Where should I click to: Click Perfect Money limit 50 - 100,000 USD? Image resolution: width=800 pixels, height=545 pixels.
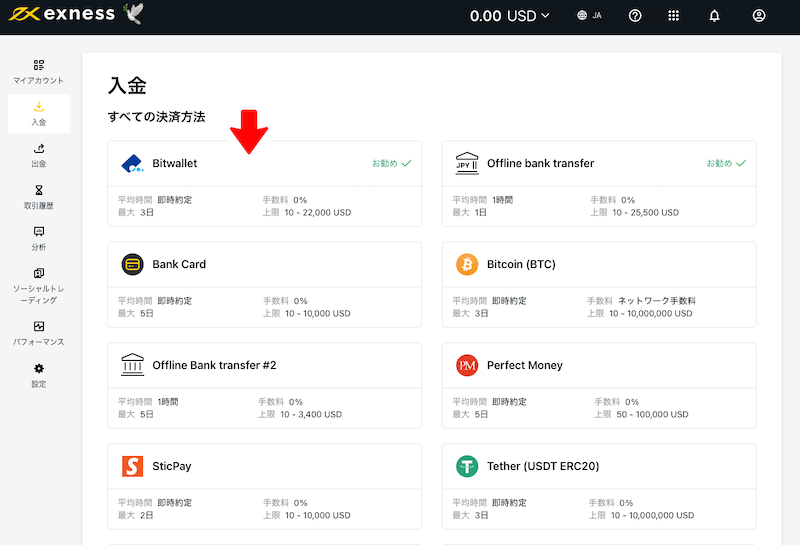pos(652,414)
